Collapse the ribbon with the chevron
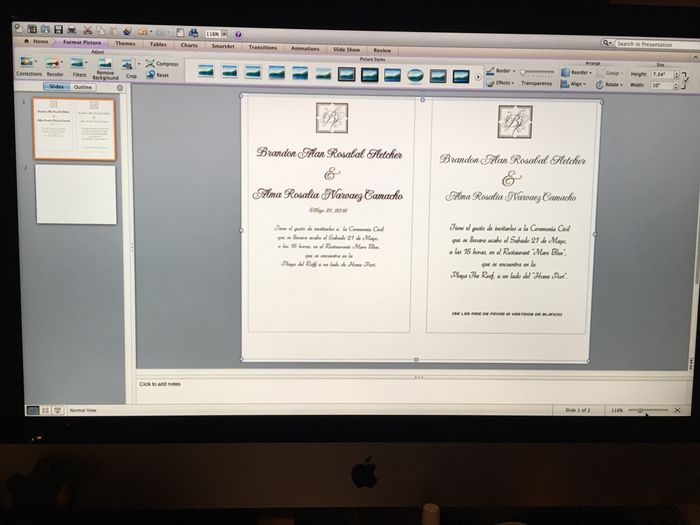Screen dimensions: 700x525 (x=696, y=58)
